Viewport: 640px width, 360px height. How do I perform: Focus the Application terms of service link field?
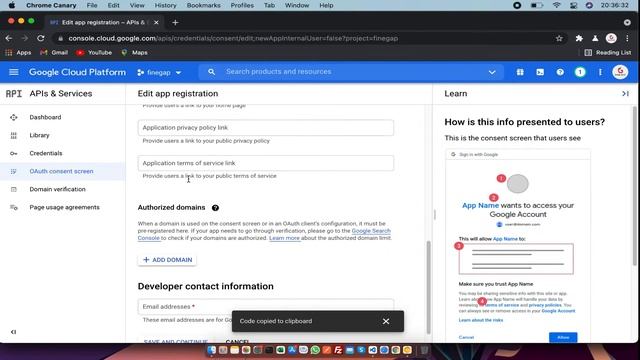[266, 163]
